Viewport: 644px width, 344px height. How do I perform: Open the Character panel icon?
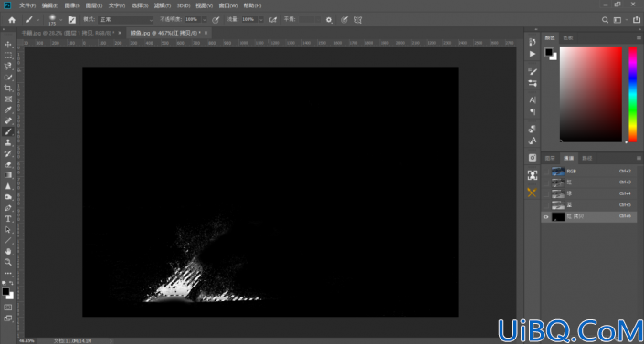[x=533, y=99]
